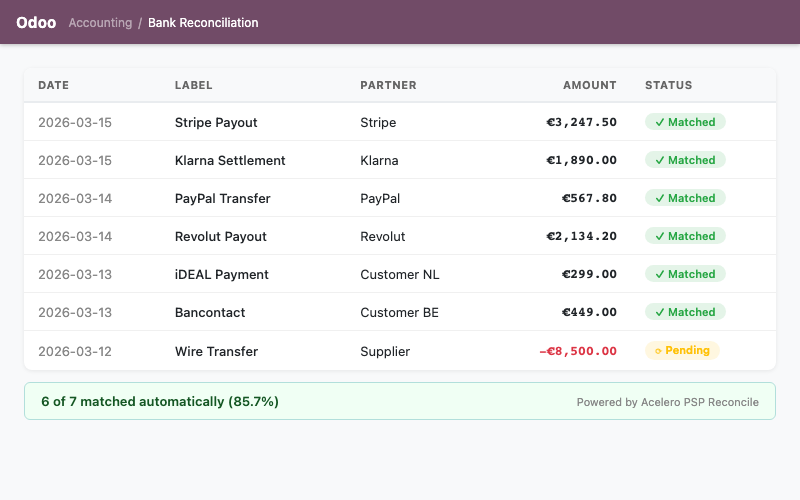Select the Stripe Payout label
800x500 pixels.
(x=216, y=122)
